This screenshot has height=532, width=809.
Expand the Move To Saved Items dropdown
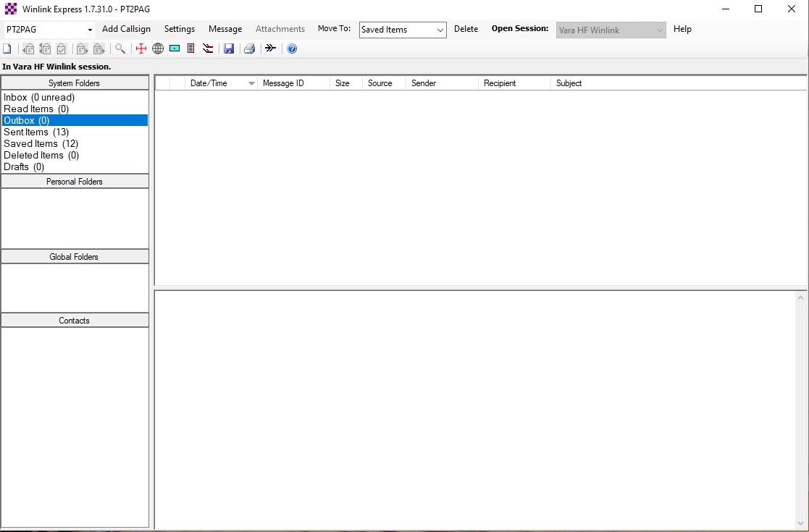coord(440,30)
